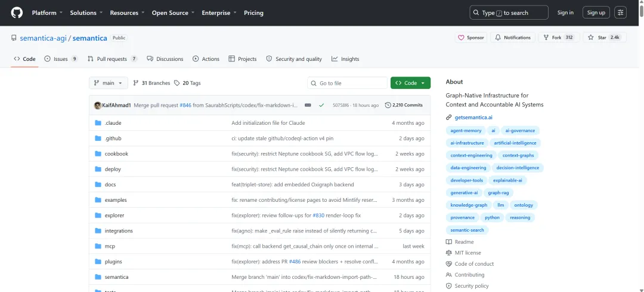Click the Sponsor button
644x292 pixels.
click(x=470, y=38)
